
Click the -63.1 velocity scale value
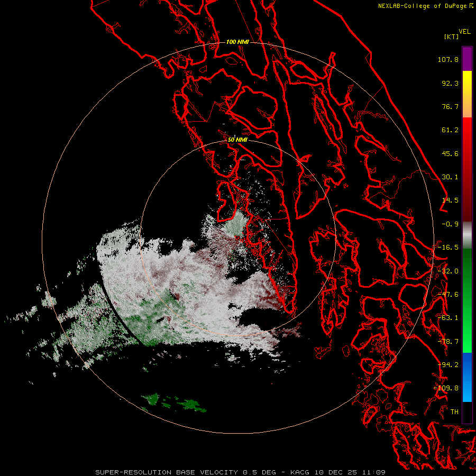pos(448,318)
